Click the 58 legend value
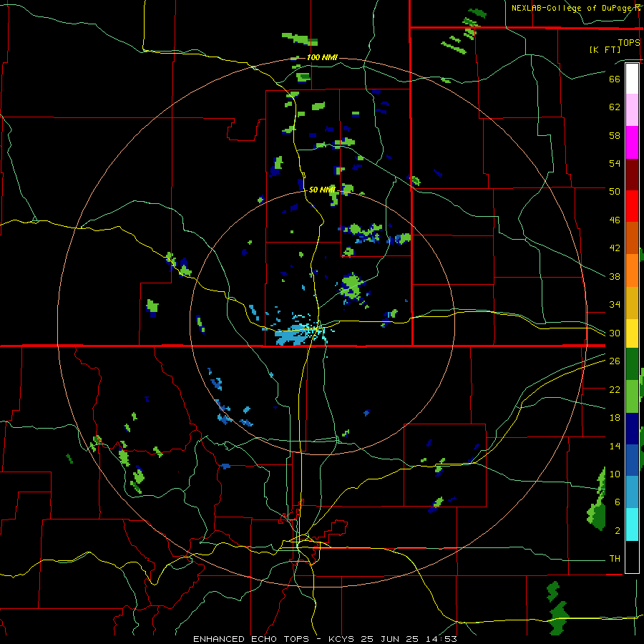Screen dimensions: 644x644 615,135
